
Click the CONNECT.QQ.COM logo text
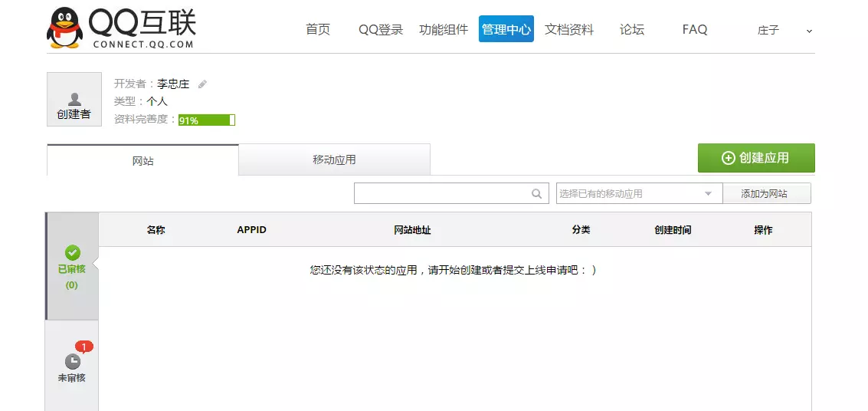coord(143,44)
